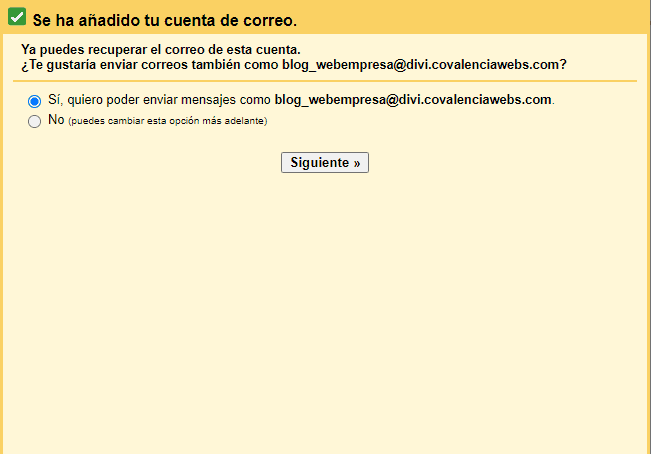The image size is (651, 454).
Task: Click the heading "Se ha añadido tu cuenta de correo."
Action: tap(165, 20)
